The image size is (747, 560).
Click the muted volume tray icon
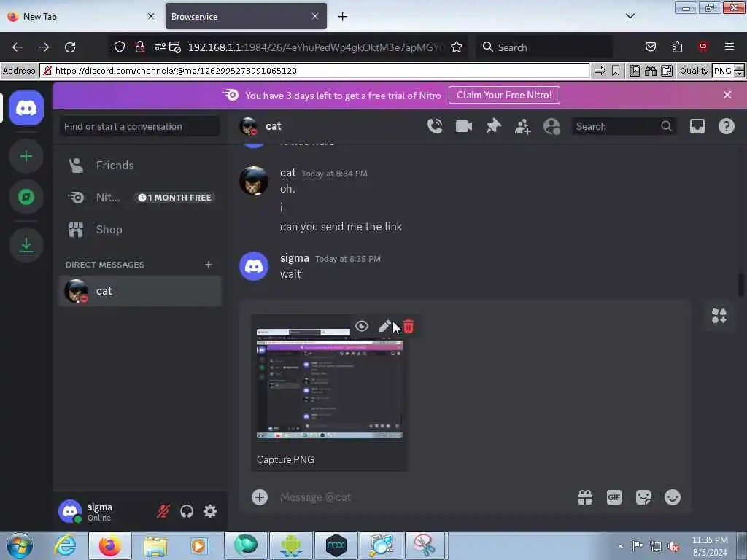(673, 546)
